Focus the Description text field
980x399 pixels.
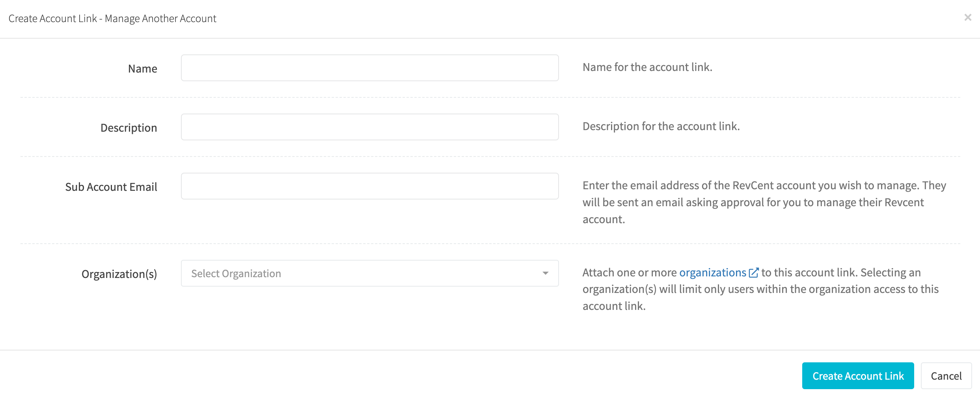pos(370,127)
